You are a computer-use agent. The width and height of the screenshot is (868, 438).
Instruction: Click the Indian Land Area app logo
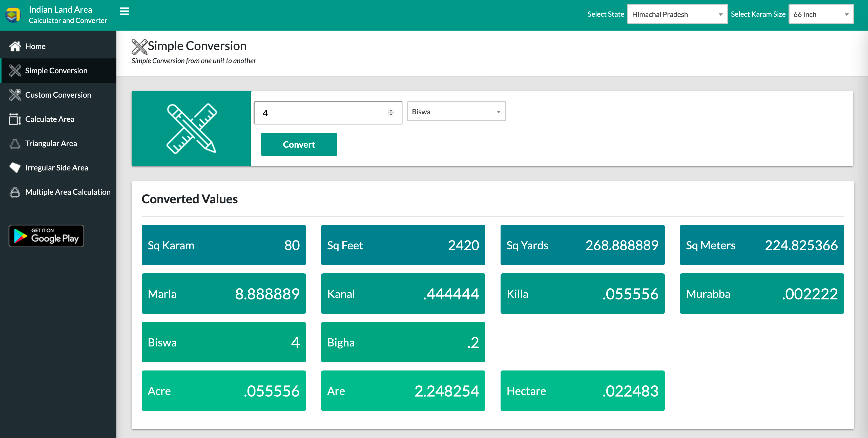tap(13, 15)
